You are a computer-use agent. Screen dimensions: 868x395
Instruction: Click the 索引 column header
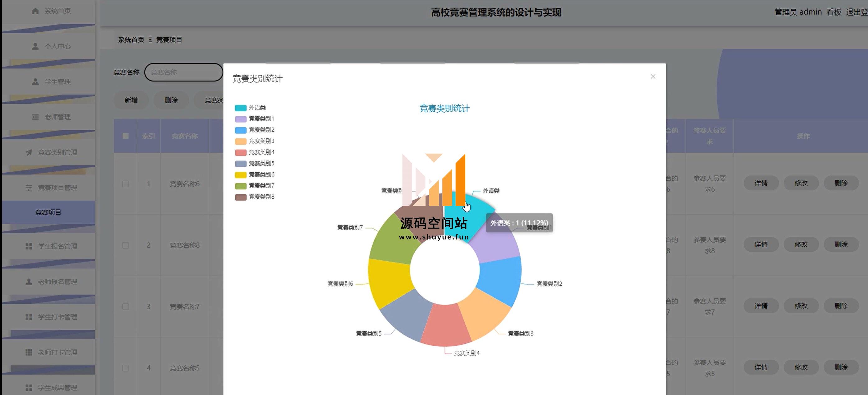[x=148, y=136]
